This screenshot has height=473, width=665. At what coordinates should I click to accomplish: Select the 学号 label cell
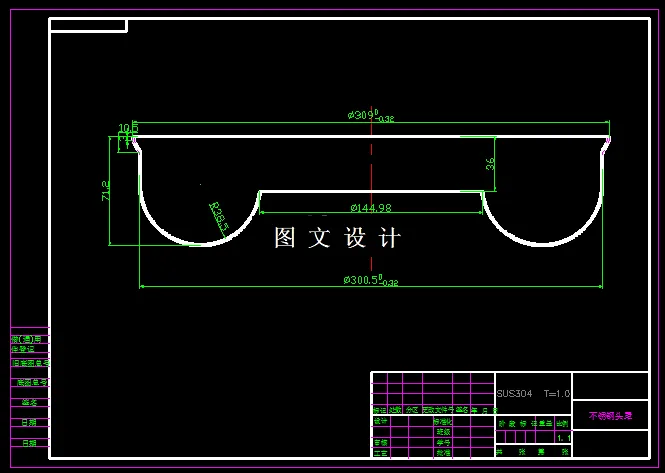pos(443,442)
